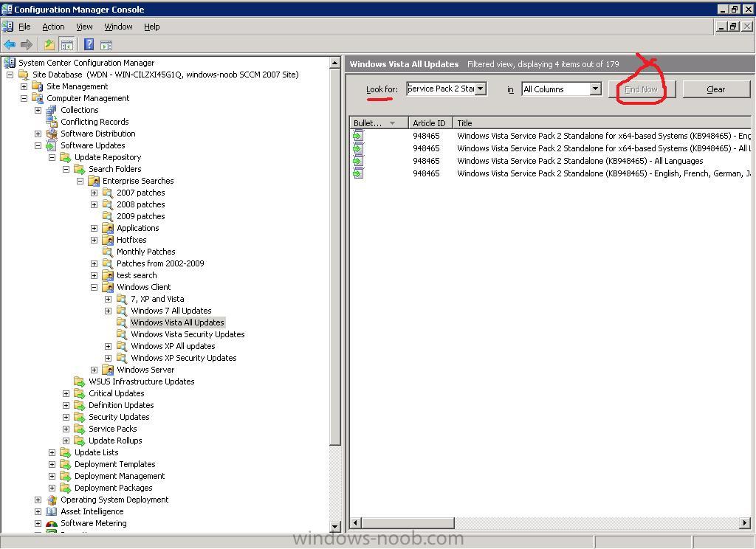
Task: Click the results horizontal scroll right arrow
Action: coord(745,522)
